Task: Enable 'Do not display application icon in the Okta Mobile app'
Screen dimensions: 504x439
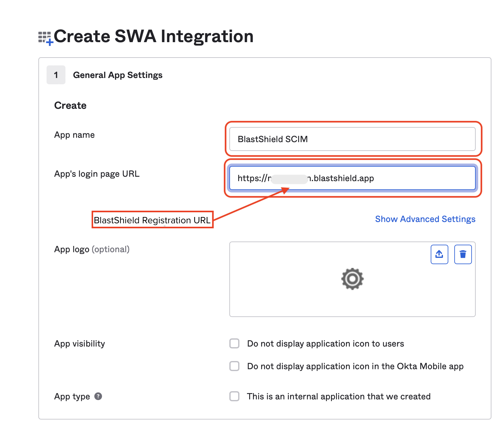Action: pos(234,366)
